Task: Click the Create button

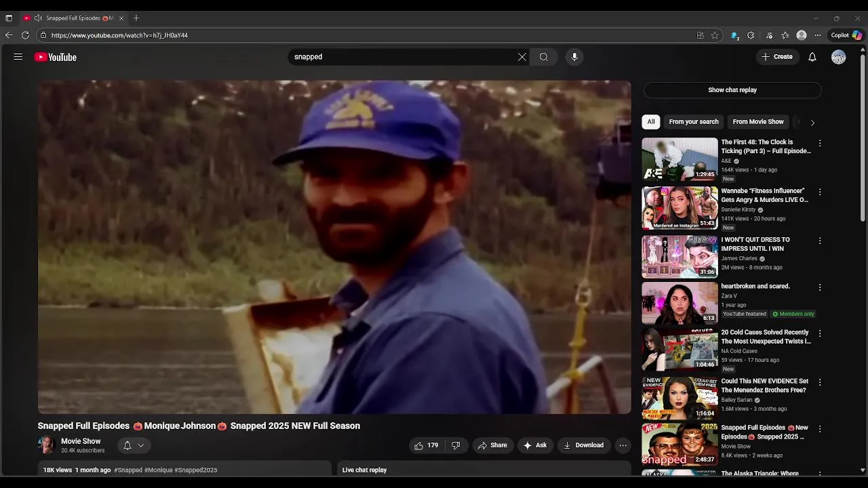Action: (x=777, y=57)
